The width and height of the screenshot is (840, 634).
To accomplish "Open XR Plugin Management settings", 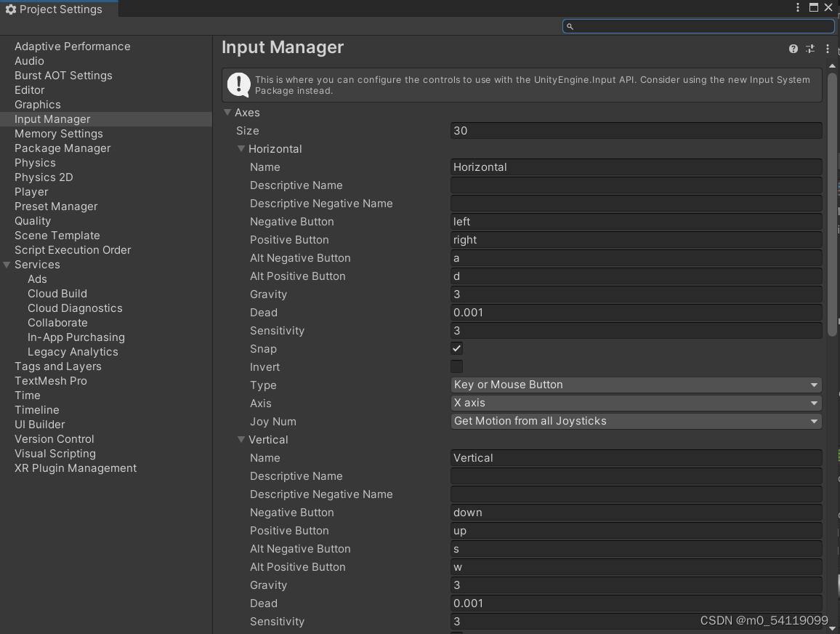I will pyautogui.click(x=76, y=468).
